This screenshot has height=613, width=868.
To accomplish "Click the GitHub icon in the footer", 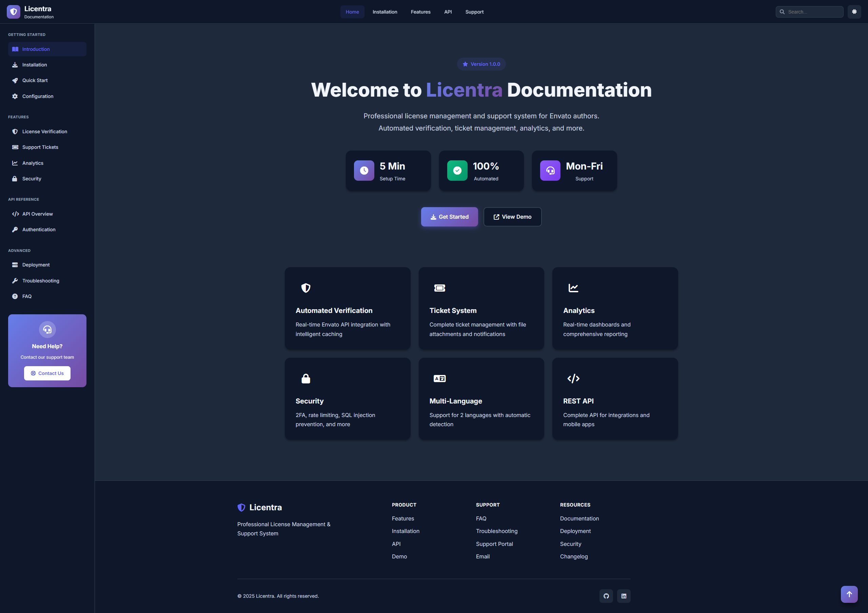I will coord(606,596).
